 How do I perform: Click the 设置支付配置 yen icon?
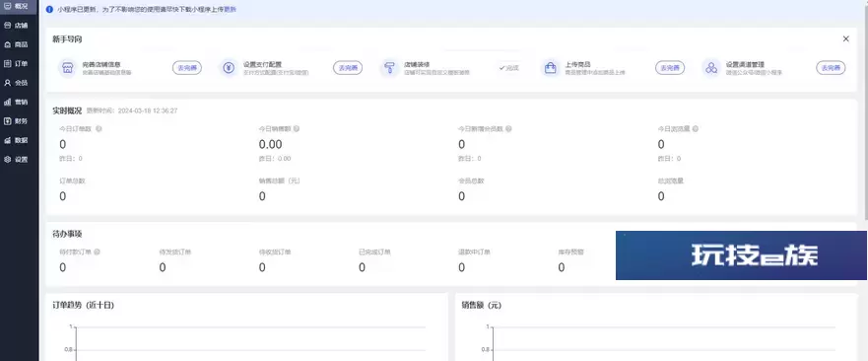(228, 68)
